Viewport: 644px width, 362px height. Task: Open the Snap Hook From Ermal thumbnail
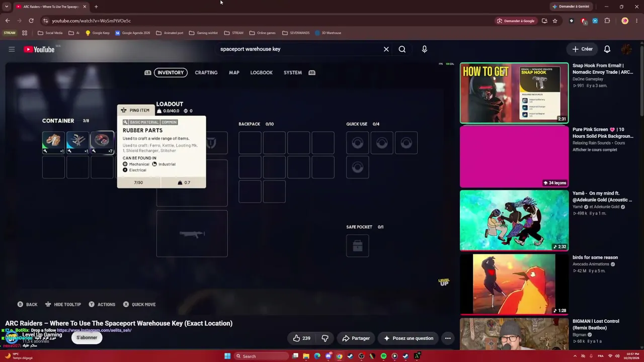[x=514, y=93]
